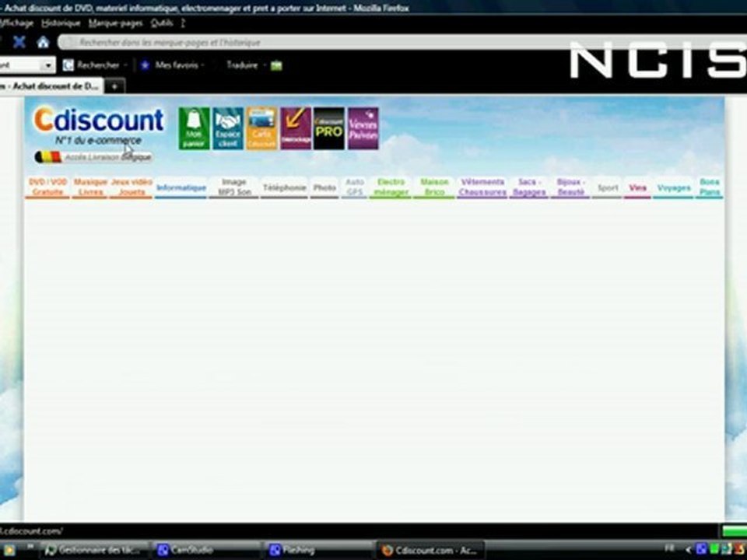Click the FR language indicator in tray
Image resolution: width=747 pixels, height=560 pixels.
tap(669, 549)
